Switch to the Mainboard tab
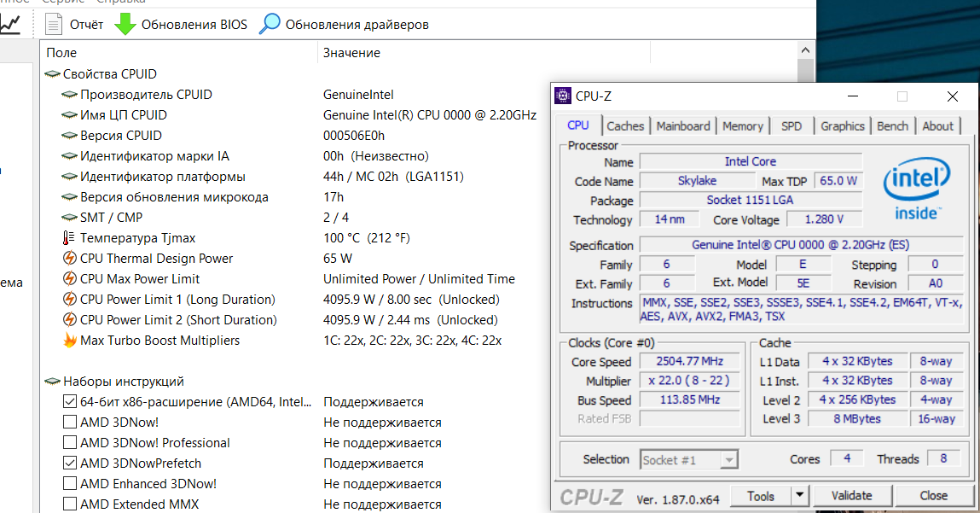 pyautogui.click(x=682, y=126)
